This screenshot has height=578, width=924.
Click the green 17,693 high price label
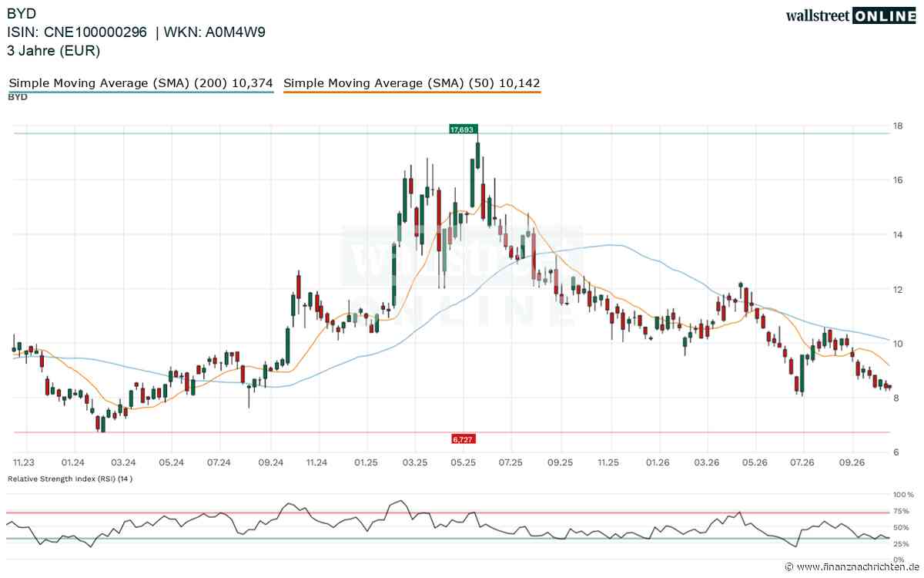[x=464, y=129]
